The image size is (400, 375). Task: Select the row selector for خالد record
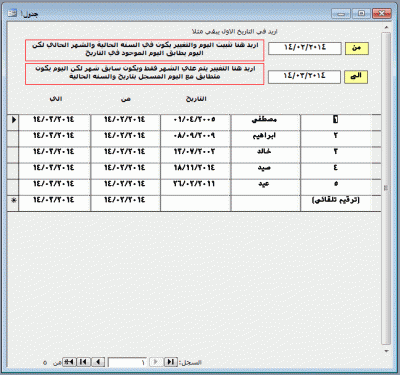[x=13, y=154]
